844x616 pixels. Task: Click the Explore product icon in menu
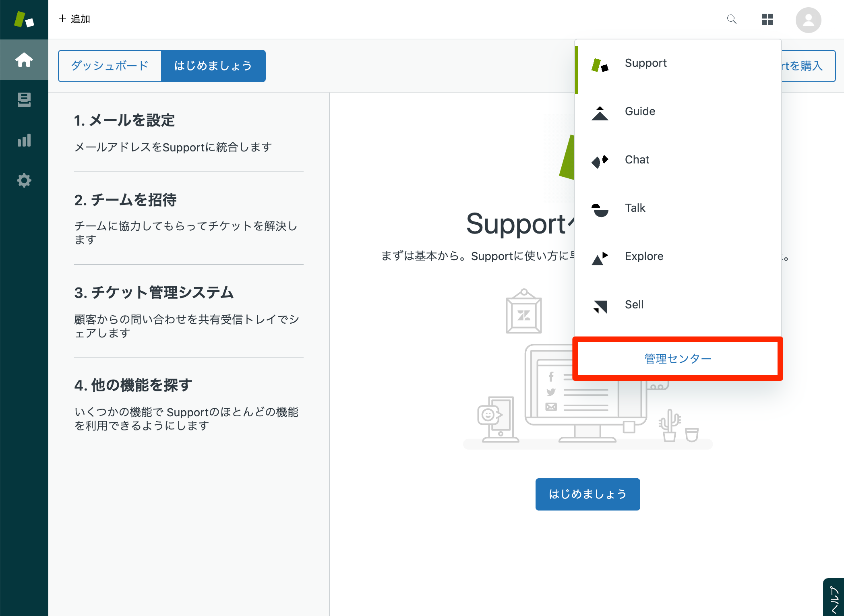click(600, 258)
